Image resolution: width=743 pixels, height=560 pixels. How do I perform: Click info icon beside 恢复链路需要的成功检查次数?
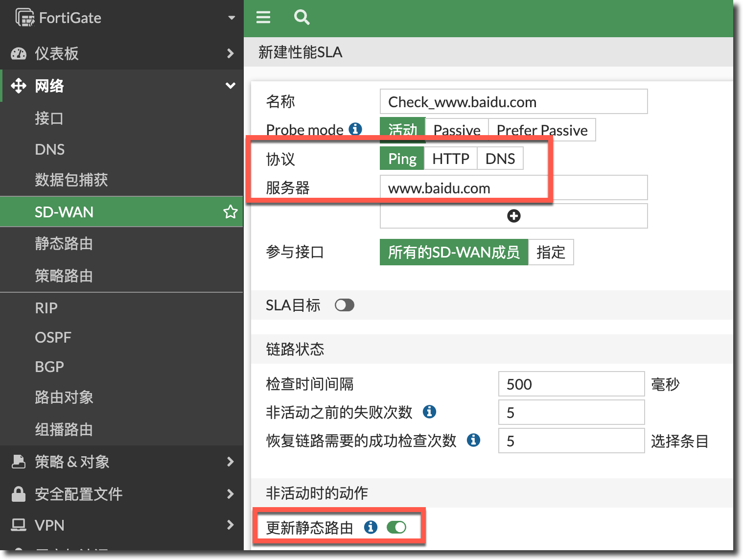[473, 440]
